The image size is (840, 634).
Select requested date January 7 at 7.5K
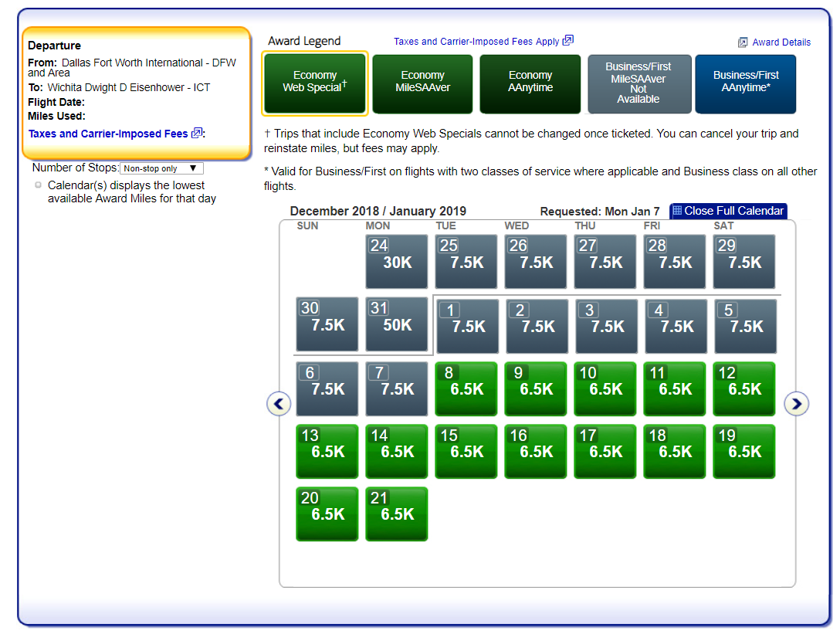(396, 388)
